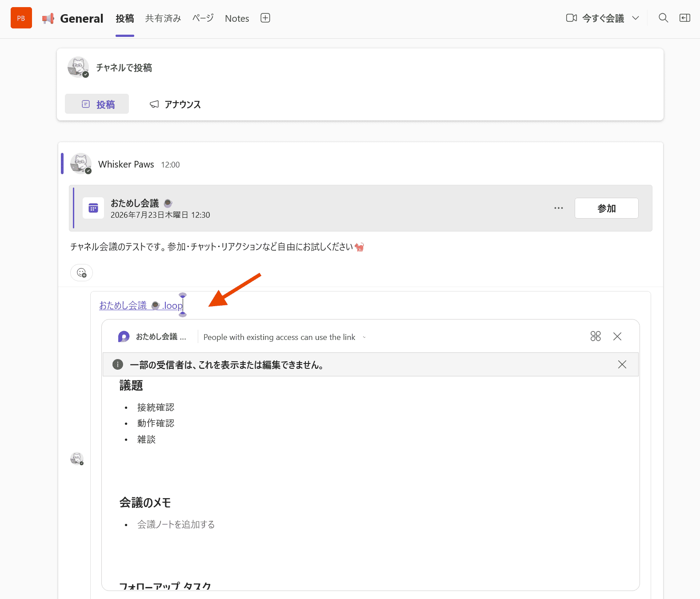The height and width of the screenshot is (599, 700).
Task: Click the reply author avatar beside Loop component
Action: point(77,459)
